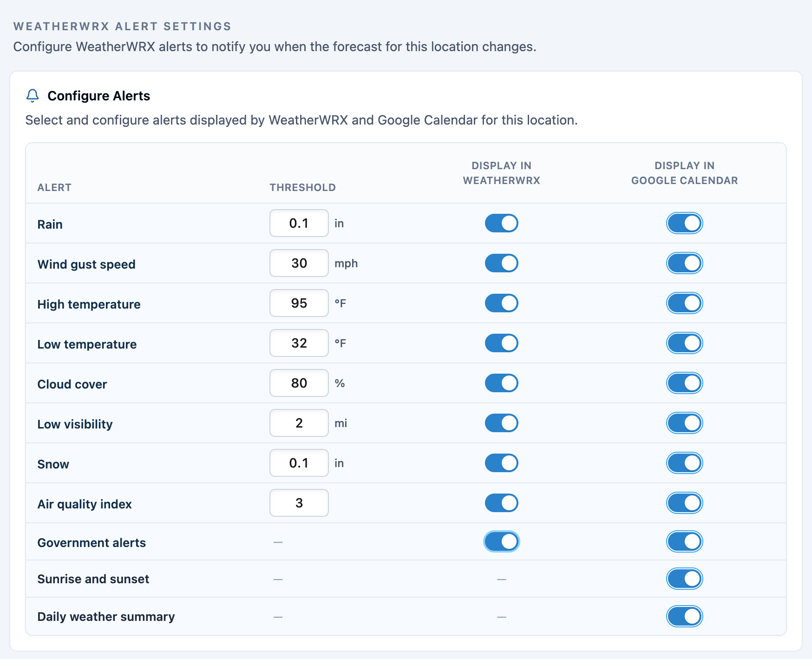This screenshot has width=812, height=659.
Task: Toggle Rain display in Google Calendar
Action: 684,223
